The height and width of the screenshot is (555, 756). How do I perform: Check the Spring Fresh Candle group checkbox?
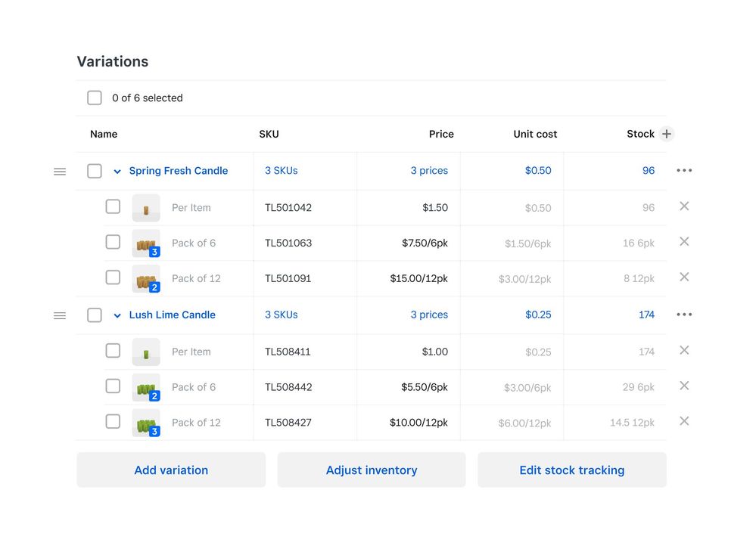95,171
